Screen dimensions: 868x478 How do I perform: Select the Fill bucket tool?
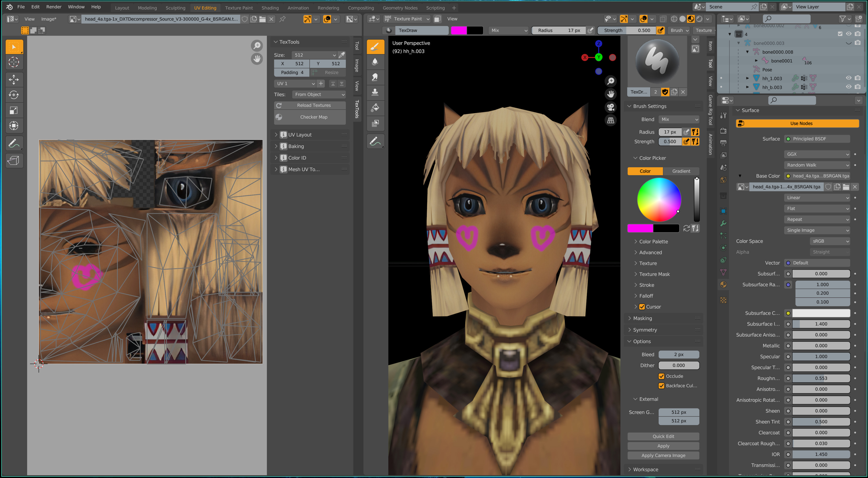(375, 108)
